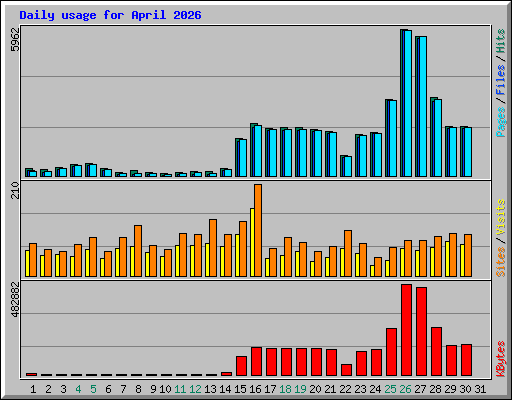Click the 482882 axis maximum label
The image size is (512, 400).
[x=15, y=299]
